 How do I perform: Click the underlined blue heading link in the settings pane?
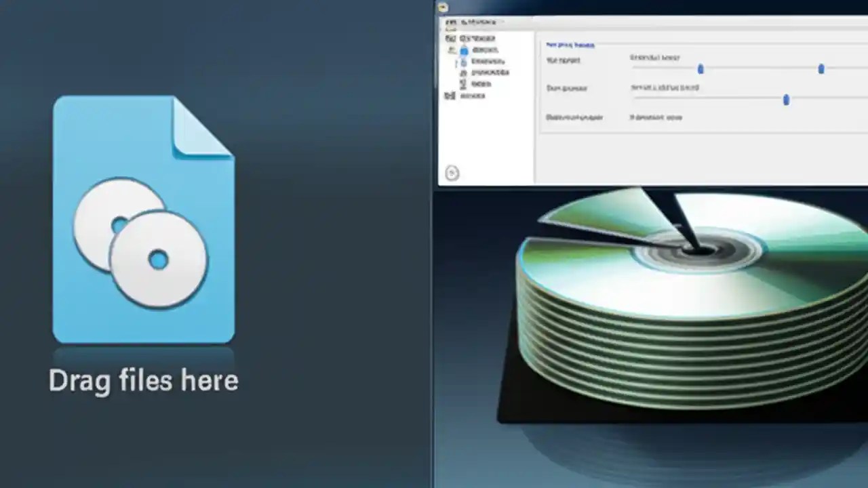570,45
